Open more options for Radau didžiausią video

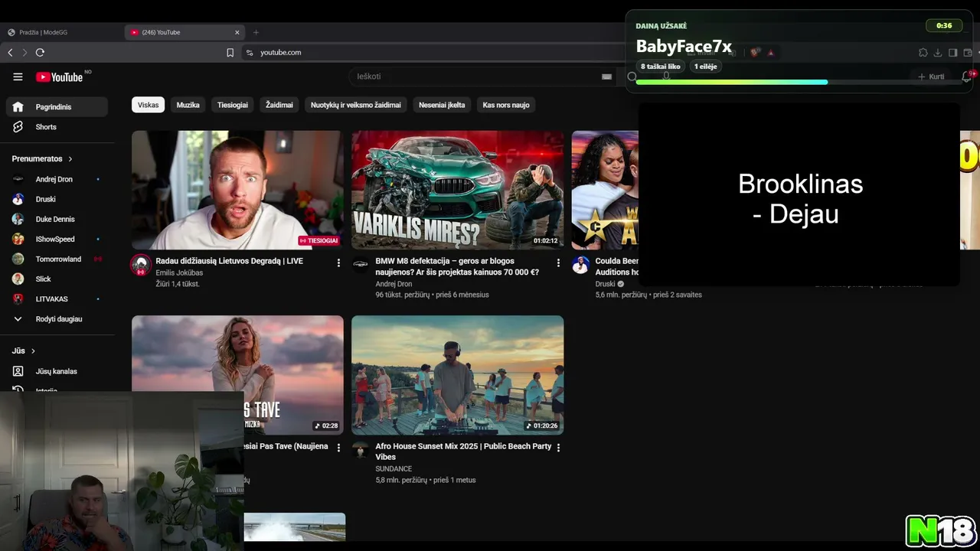pos(338,262)
